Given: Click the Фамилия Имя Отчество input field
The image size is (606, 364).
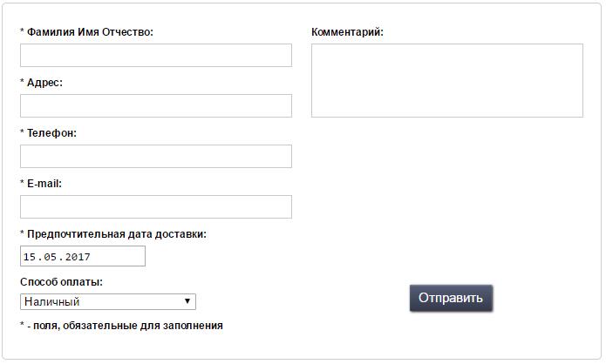Looking at the screenshot, I should tap(156, 55).
